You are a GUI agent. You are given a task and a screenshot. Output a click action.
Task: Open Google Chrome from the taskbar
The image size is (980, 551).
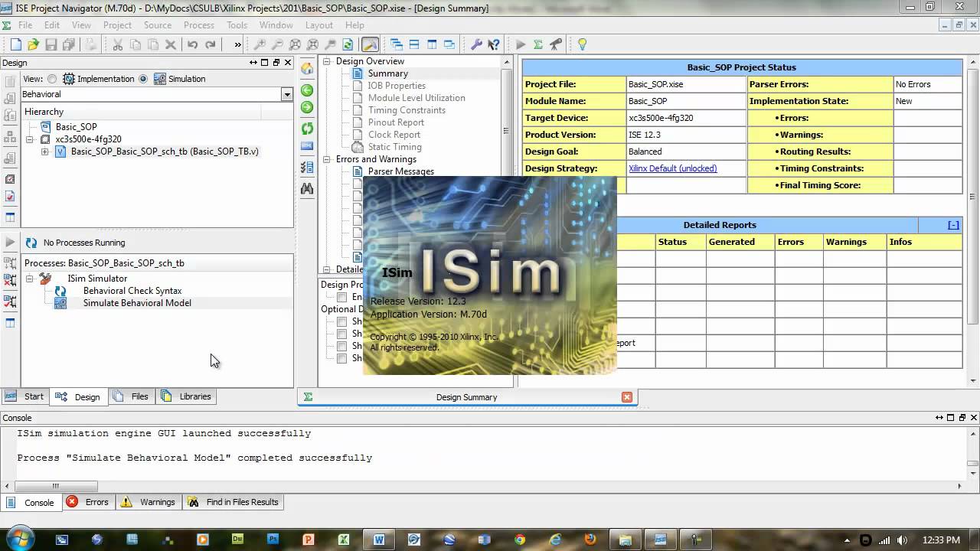(520, 540)
